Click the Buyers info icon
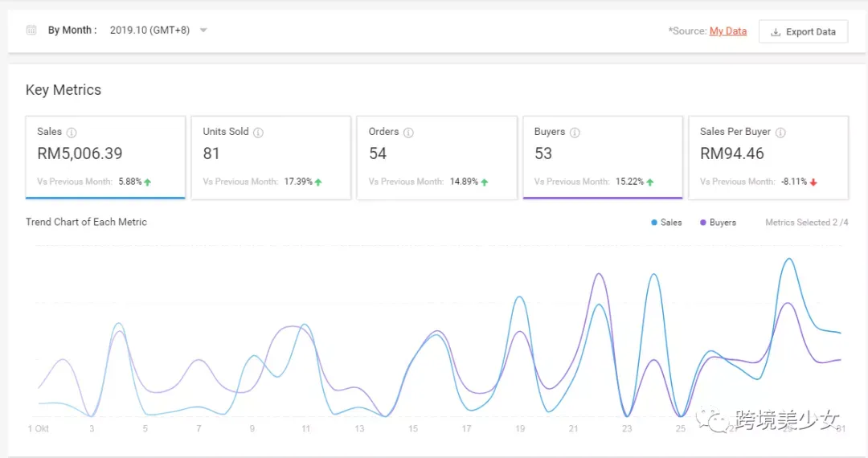Screen dimensions: 868x458 [575, 133]
